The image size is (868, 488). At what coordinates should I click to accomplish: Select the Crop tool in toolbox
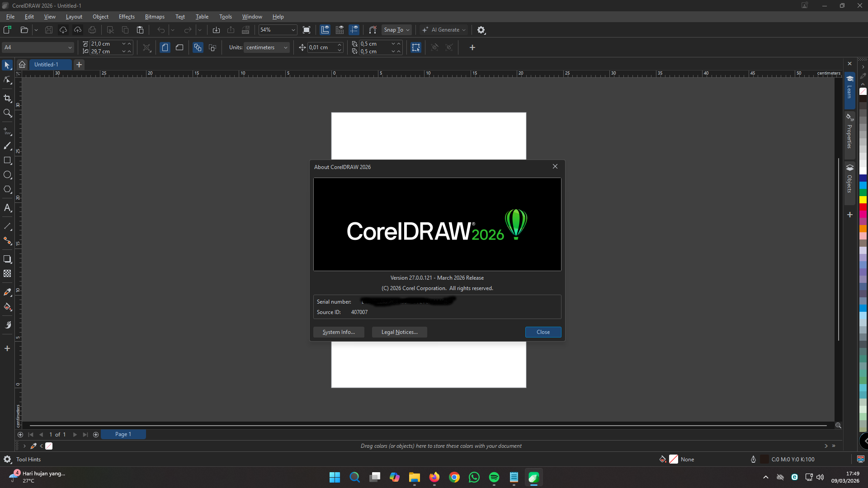(x=7, y=98)
